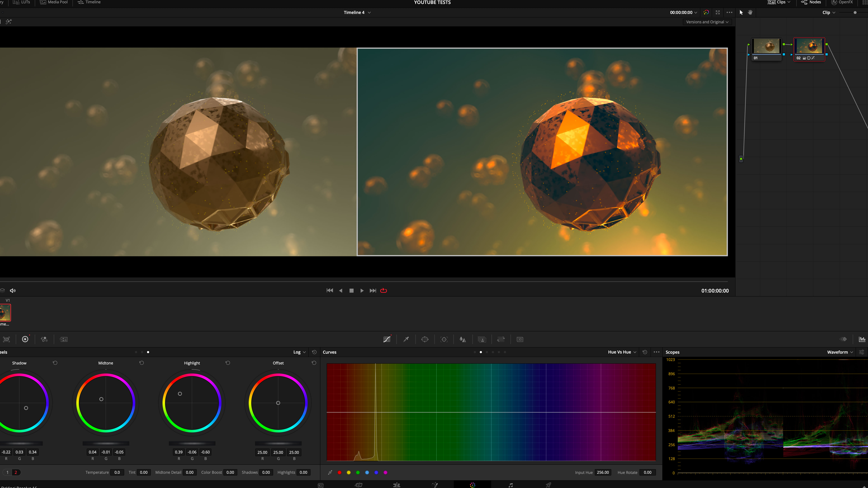Reset the Offset color wheel
Viewport: 868px width, 488px height.
(314, 363)
